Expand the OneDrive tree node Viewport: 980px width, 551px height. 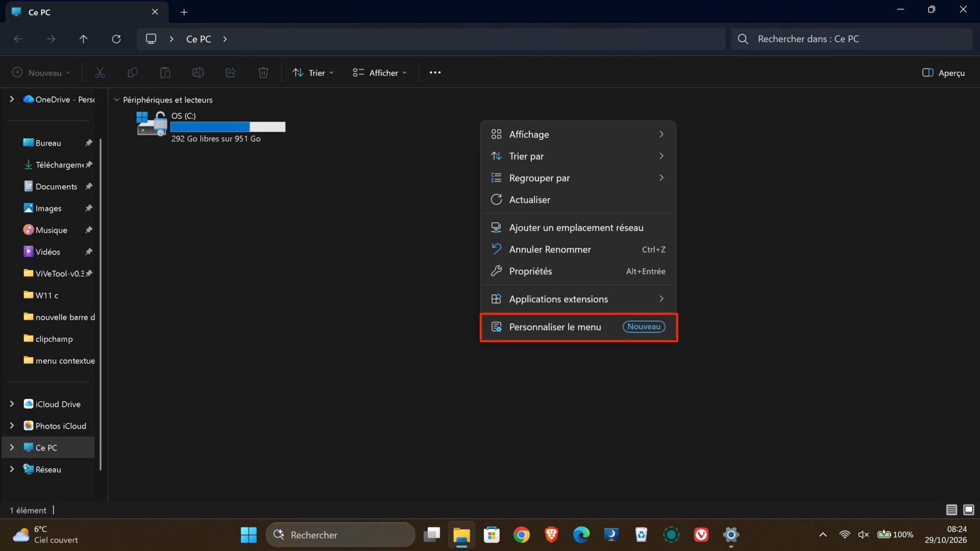12,99
